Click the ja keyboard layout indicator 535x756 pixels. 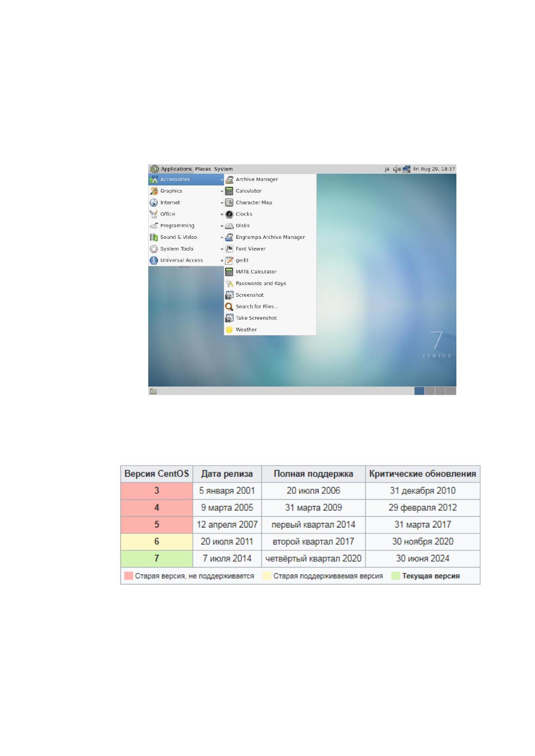point(387,169)
